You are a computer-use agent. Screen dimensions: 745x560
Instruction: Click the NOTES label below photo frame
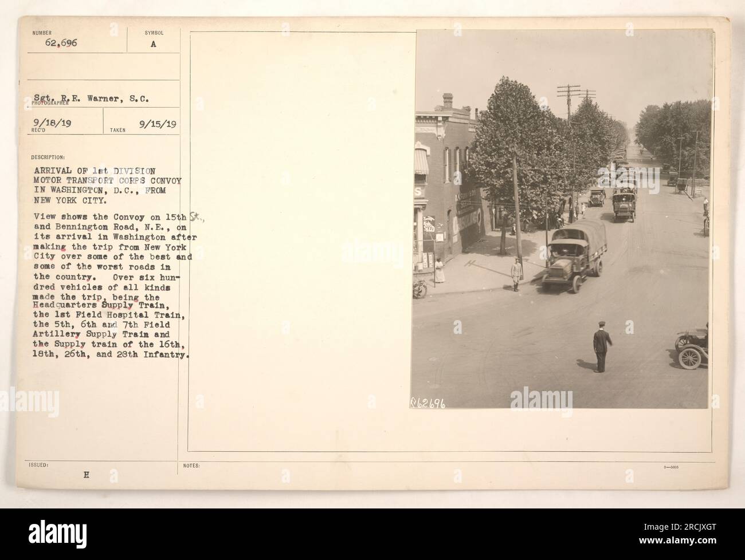tap(193, 466)
